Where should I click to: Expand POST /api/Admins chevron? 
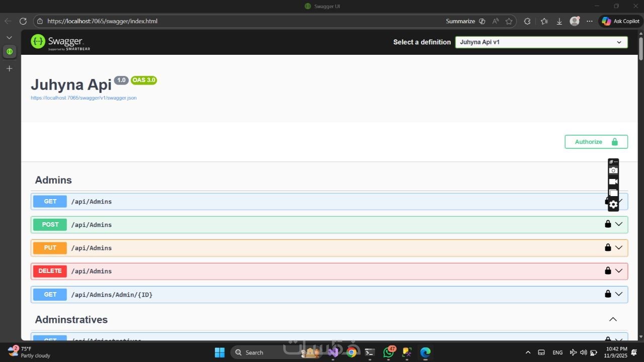click(619, 224)
